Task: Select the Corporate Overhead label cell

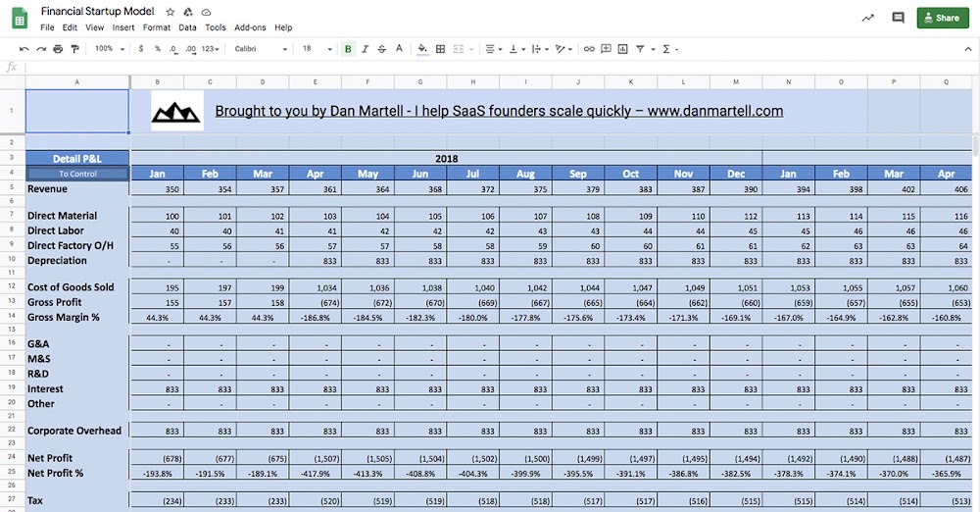Action: [77, 431]
